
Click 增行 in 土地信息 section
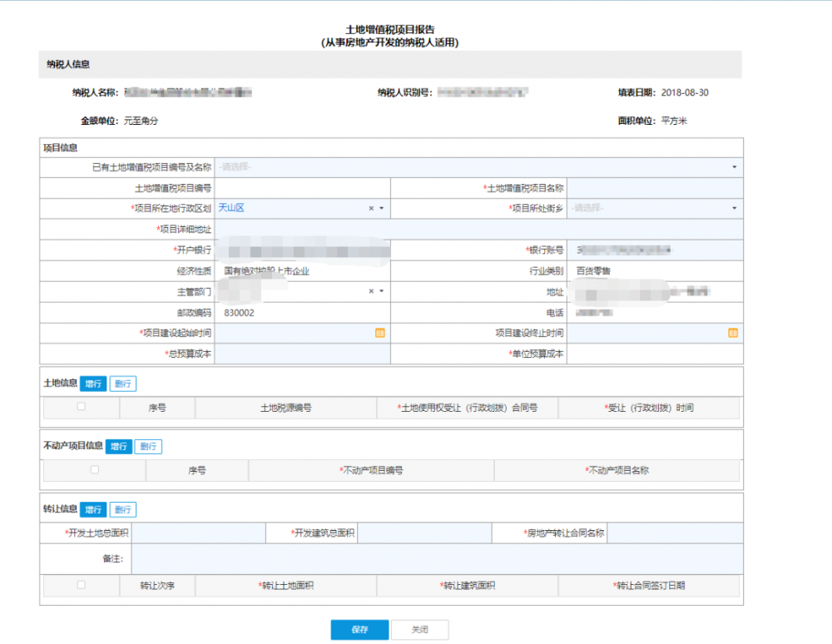(93, 384)
